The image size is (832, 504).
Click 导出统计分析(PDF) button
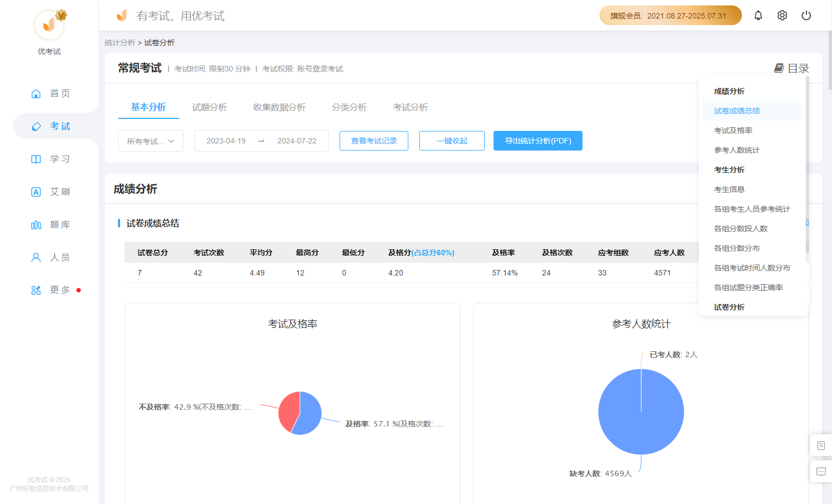(x=538, y=141)
